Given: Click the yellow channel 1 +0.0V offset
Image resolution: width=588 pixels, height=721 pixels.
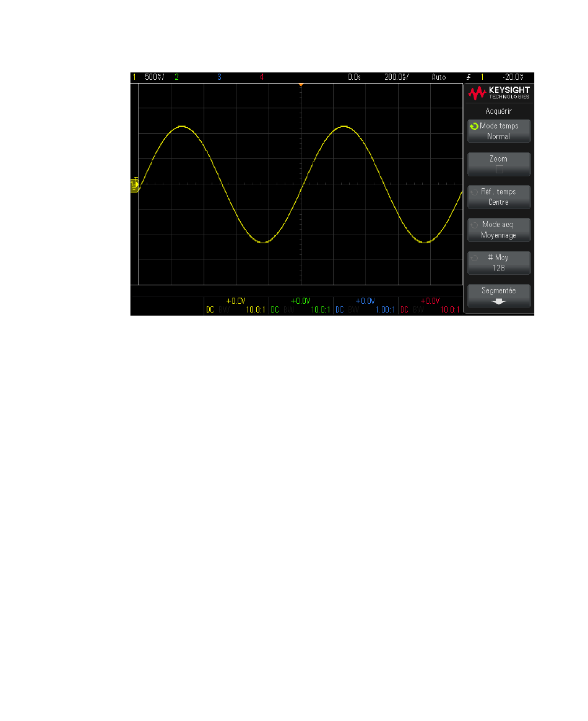Looking at the screenshot, I should pyautogui.click(x=236, y=301).
